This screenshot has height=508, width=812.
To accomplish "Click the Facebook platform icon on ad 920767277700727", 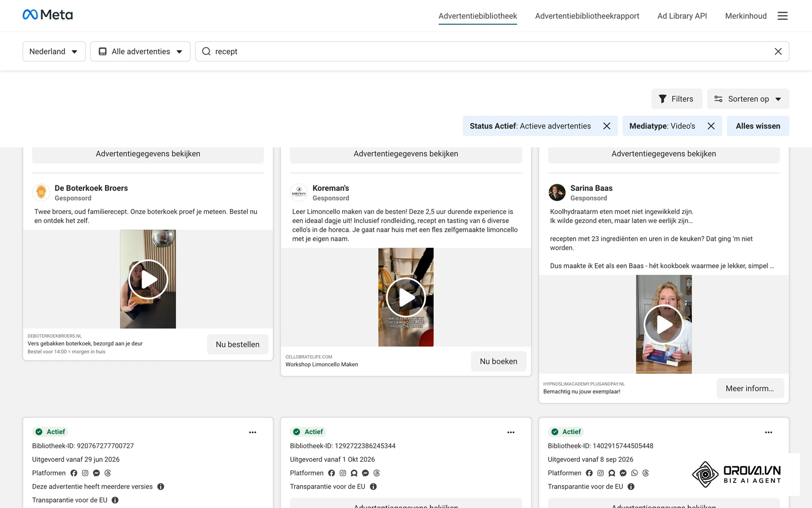I will click(74, 473).
